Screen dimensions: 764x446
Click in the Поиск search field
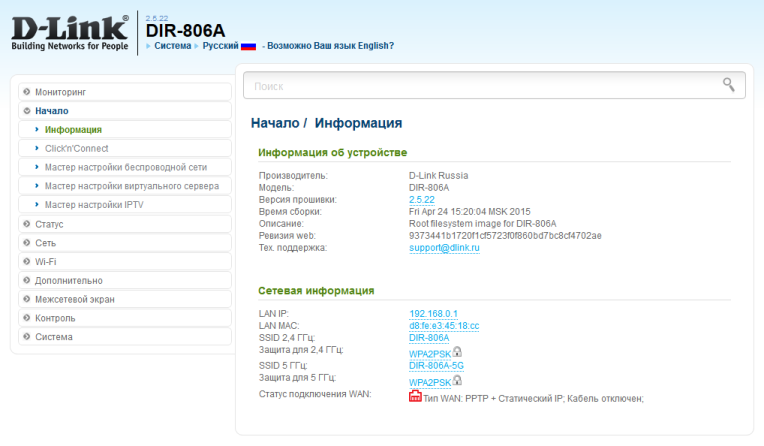coord(494,85)
